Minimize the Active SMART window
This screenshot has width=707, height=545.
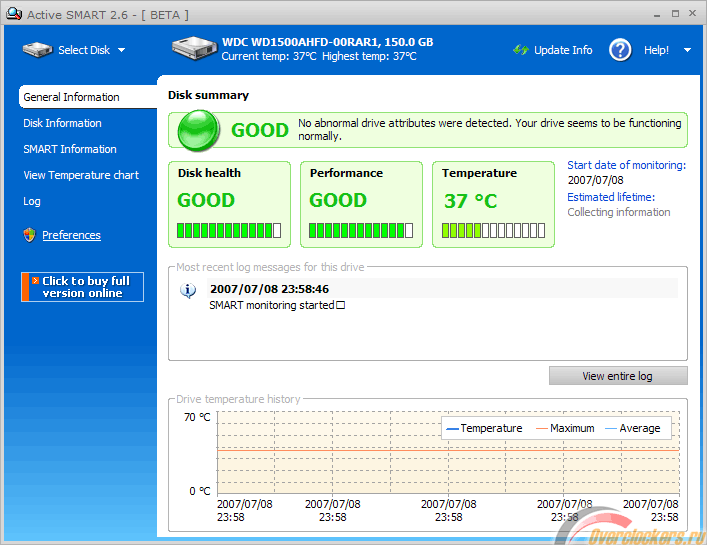[x=657, y=15]
